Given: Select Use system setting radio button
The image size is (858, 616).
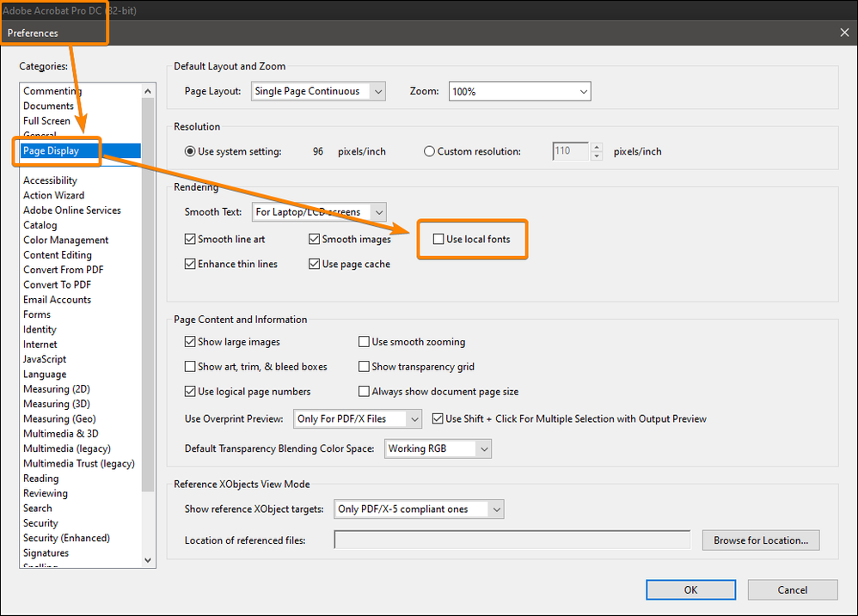Looking at the screenshot, I should 190,151.
